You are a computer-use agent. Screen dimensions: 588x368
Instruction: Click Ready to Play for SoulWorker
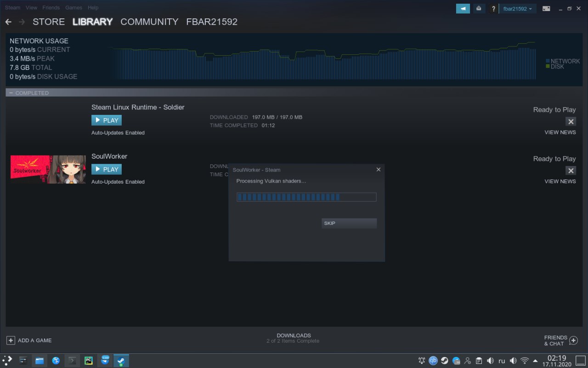coord(554,159)
